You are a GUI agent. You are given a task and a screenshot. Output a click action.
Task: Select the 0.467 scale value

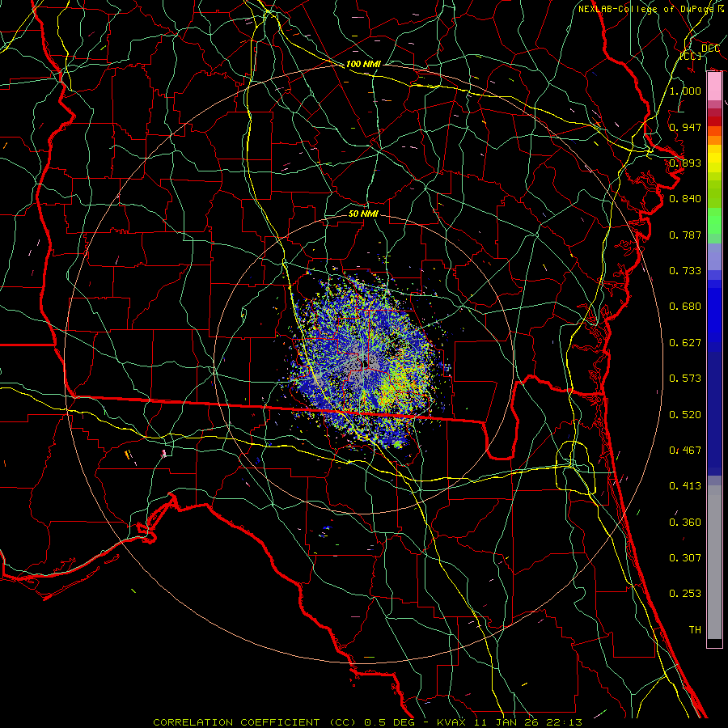[x=685, y=451]
